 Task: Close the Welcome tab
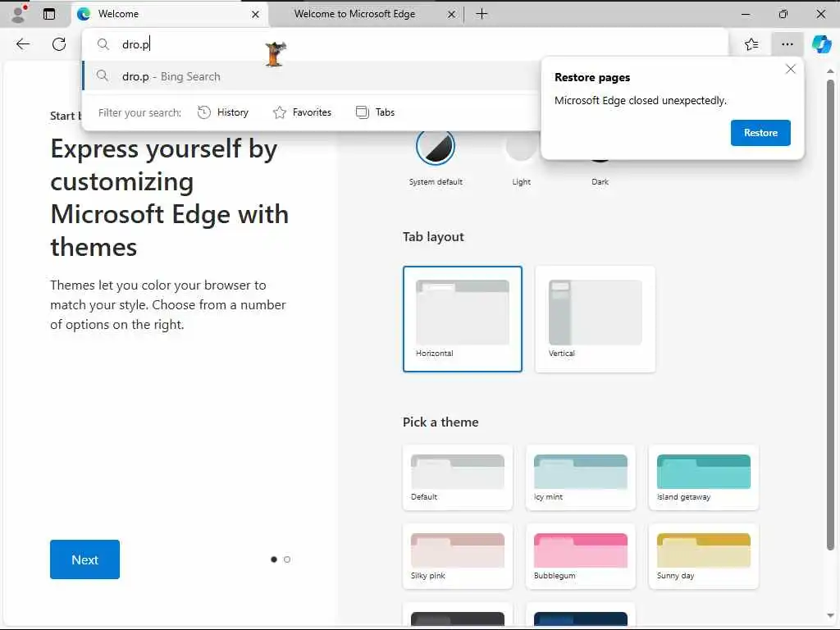point(256,15)
